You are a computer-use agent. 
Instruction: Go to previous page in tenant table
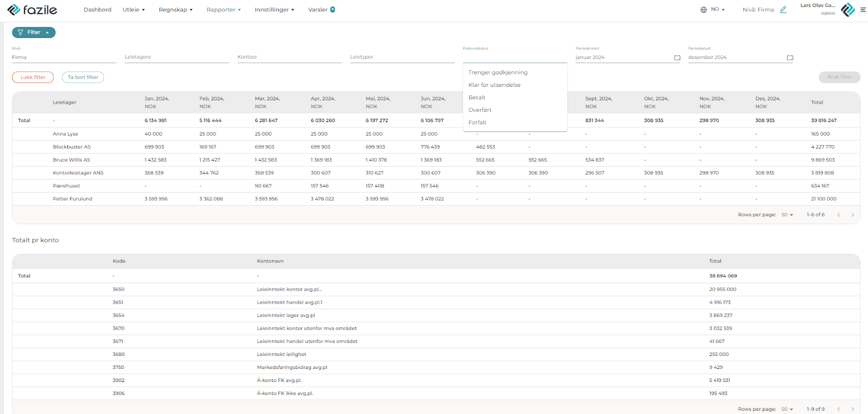click(839, 215)
